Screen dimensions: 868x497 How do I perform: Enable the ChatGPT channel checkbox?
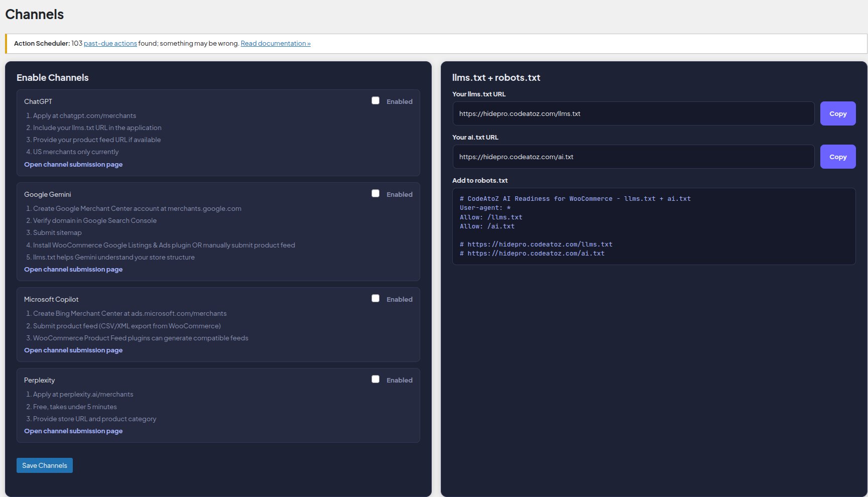click(x=376, y=100)
